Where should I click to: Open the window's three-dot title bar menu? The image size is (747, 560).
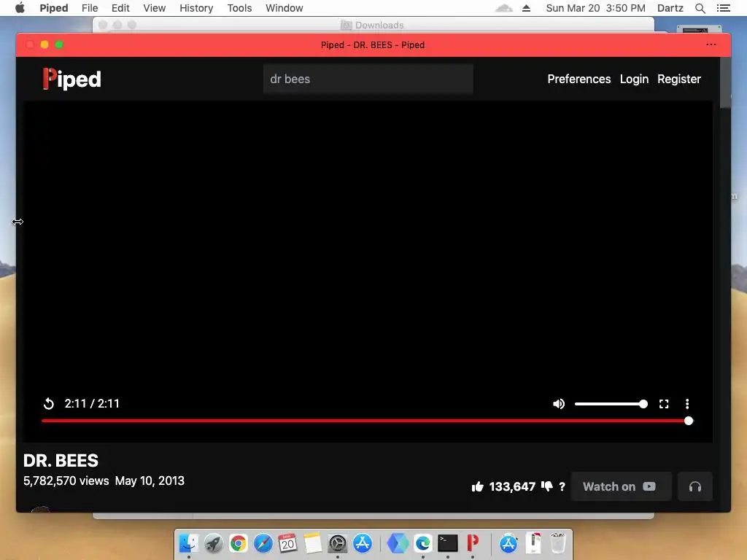coord(711,44)
